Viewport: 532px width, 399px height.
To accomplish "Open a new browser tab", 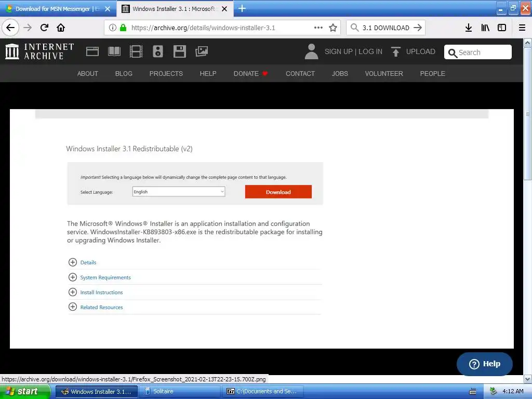I will 242,8.
